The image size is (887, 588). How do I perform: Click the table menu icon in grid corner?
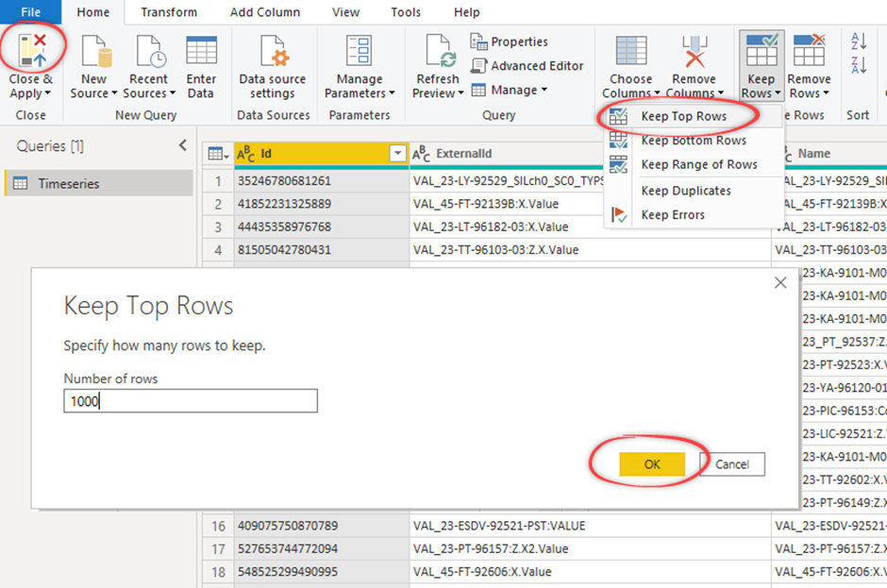click(x=218, y=154)
